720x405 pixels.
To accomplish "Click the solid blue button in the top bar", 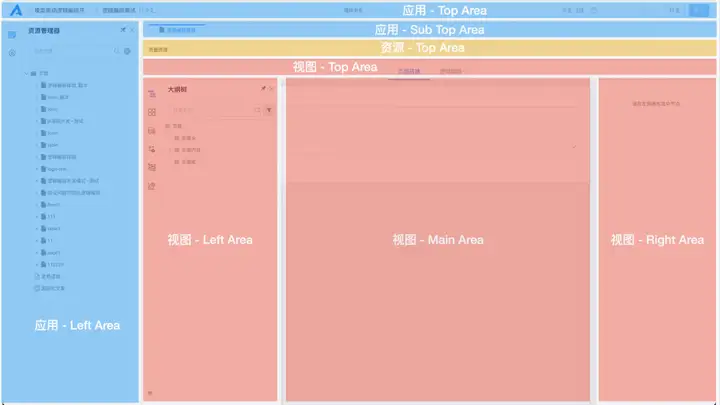I will tap(698, 10).
